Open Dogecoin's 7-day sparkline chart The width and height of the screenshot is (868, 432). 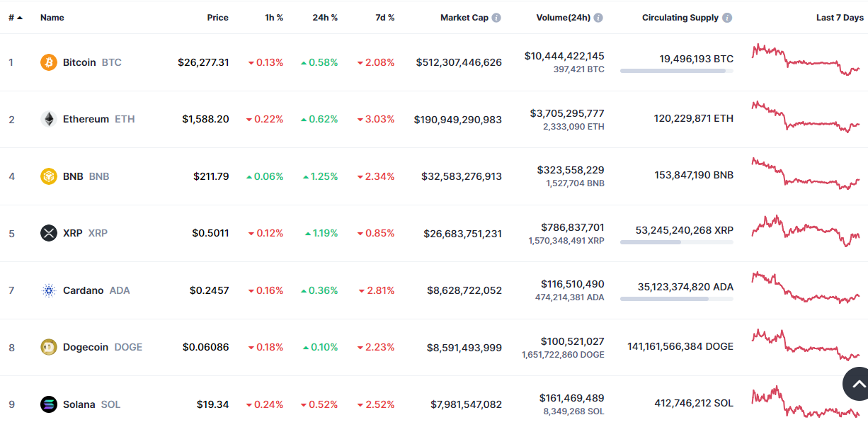[806, 345]
